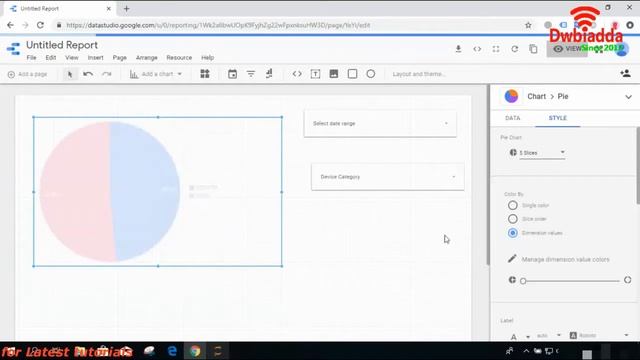Click the donut hole size slider handle
The image size is (640, 360).
[x=523, y=281]
